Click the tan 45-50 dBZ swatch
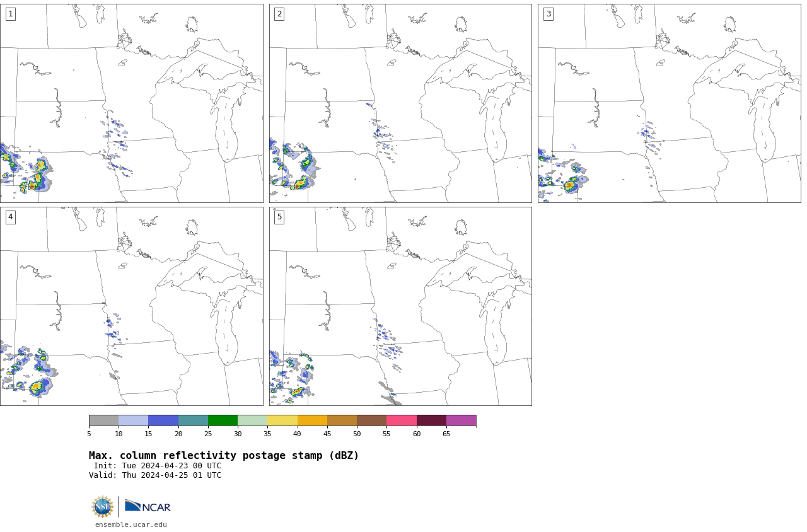Screen dimensions: 807x532 coord(342,420)
